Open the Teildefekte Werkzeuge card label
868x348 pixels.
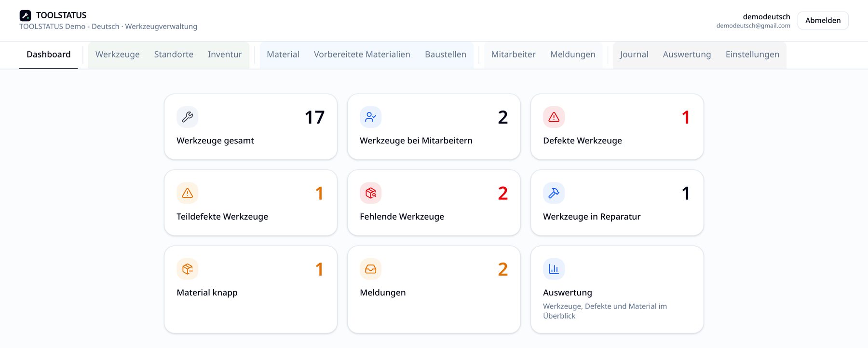pyautogui.click(x=222, y=217)
